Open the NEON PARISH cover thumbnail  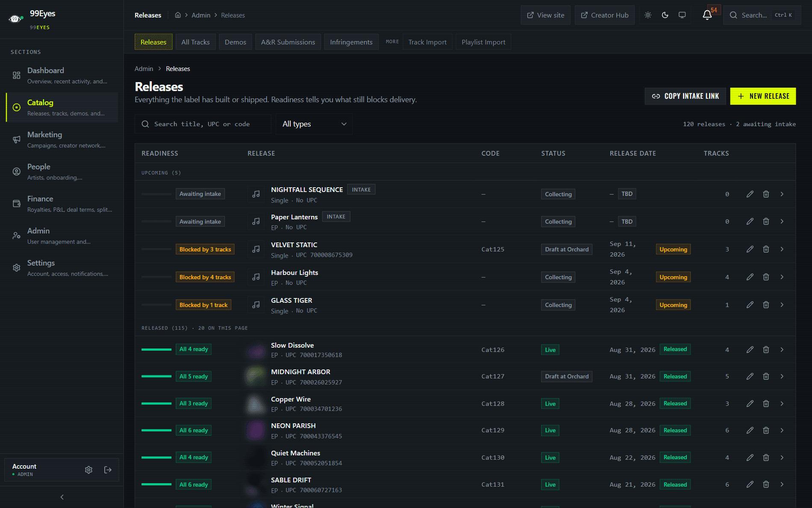click(x=256, y=430)
